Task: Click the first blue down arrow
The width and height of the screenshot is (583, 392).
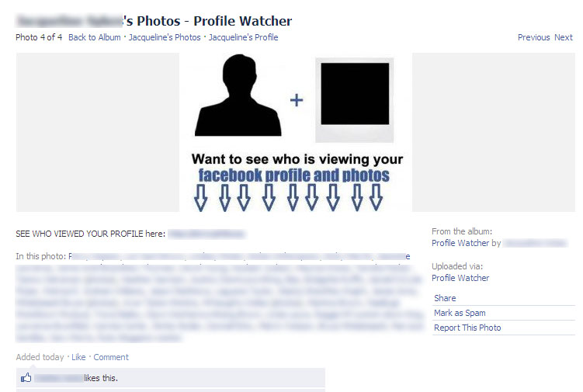Action: [201, 198]
